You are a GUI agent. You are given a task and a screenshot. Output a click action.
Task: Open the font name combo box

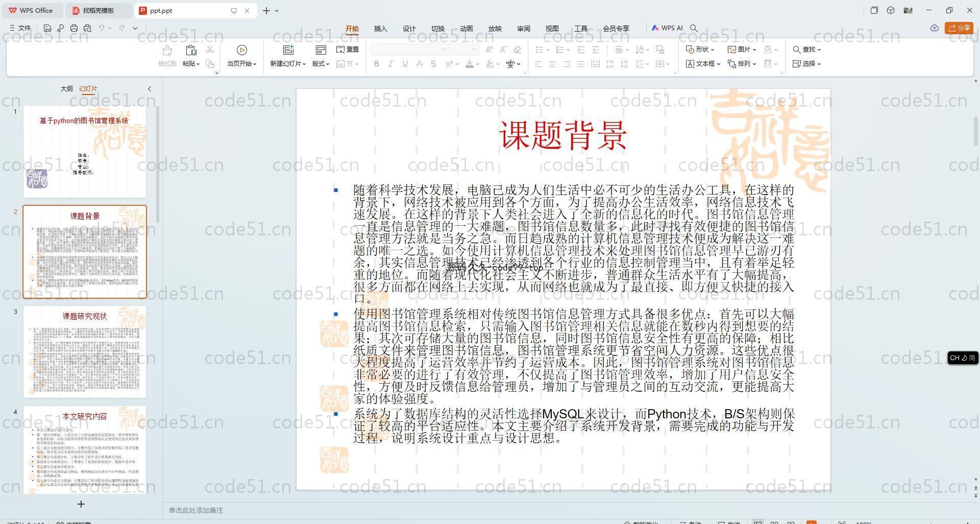tap(409, 50)
